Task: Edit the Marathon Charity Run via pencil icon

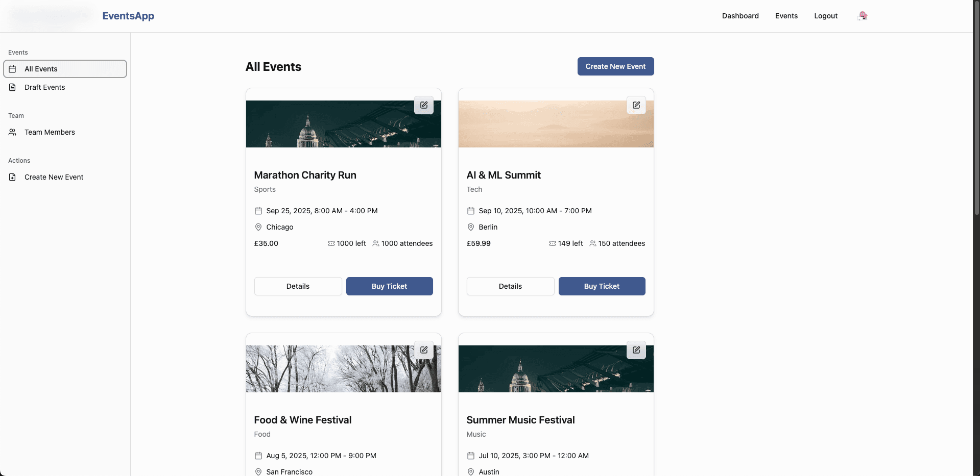Action: [x=424, y=105]
